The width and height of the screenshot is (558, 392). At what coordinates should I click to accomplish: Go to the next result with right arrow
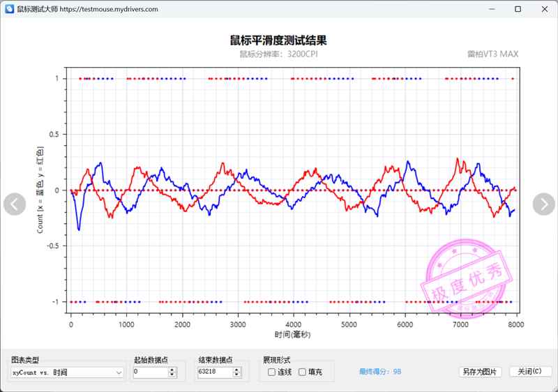543,204
